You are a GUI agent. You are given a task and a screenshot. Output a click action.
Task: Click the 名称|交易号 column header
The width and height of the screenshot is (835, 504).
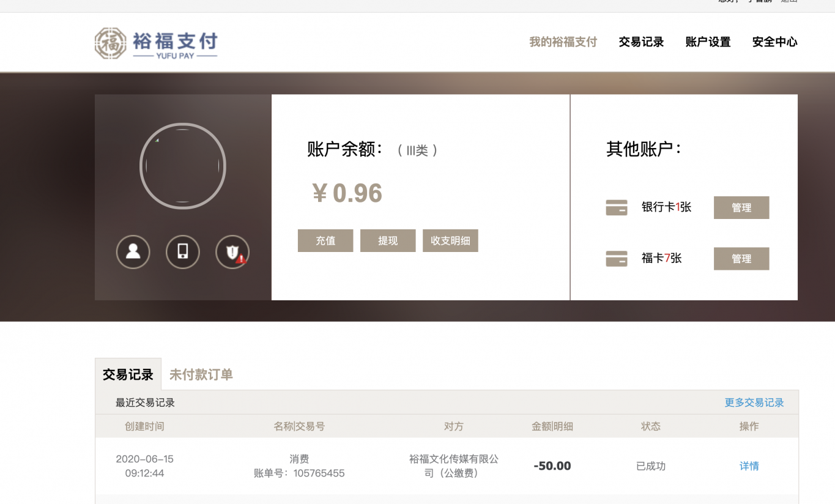click(x=299, y=426)
